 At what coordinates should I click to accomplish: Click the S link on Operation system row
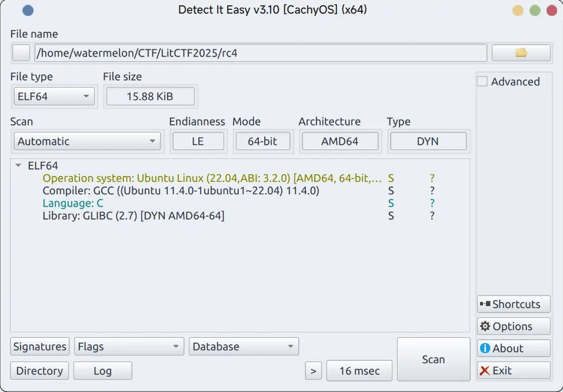point(391,178)
